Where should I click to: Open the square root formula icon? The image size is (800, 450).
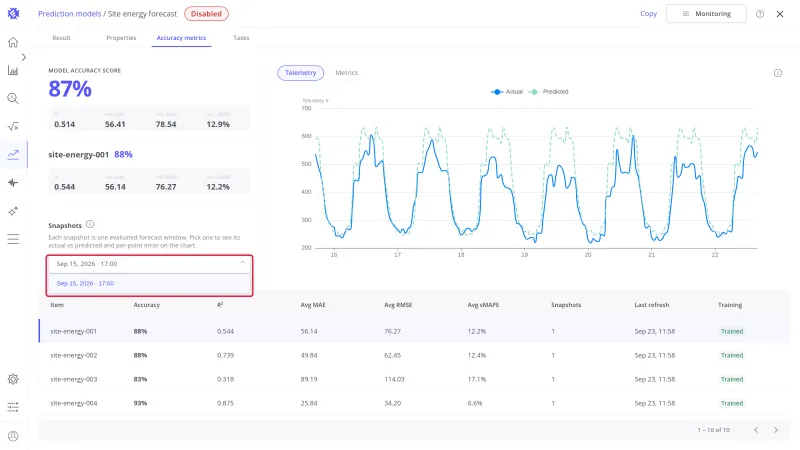pyautogui.click(x=13, y=127)
